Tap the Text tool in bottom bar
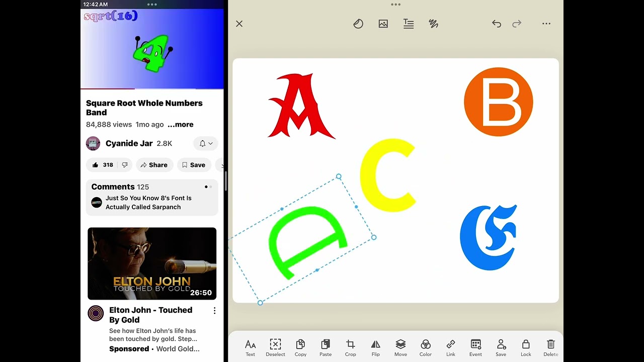 250,348
